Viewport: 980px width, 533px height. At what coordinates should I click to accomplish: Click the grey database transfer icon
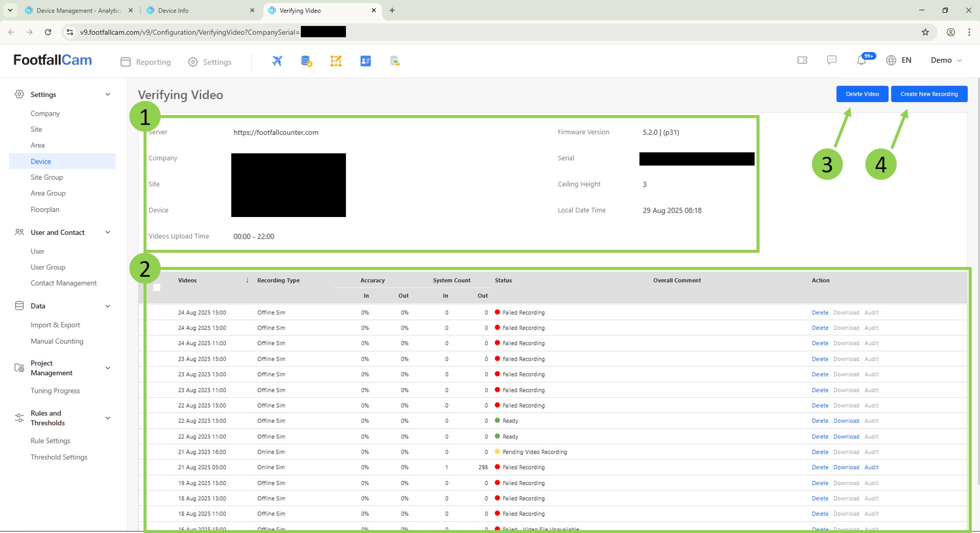pyautogui.click(x=394, y=61)
